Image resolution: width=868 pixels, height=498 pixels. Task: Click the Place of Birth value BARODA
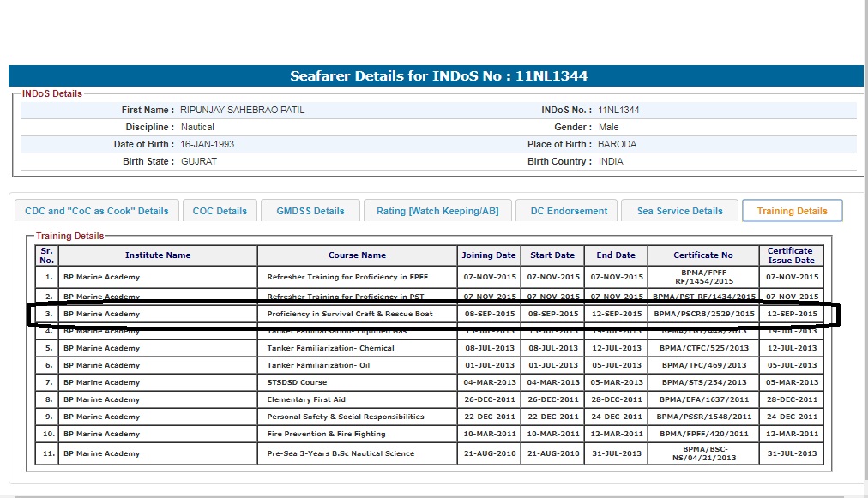pos(617,144)
